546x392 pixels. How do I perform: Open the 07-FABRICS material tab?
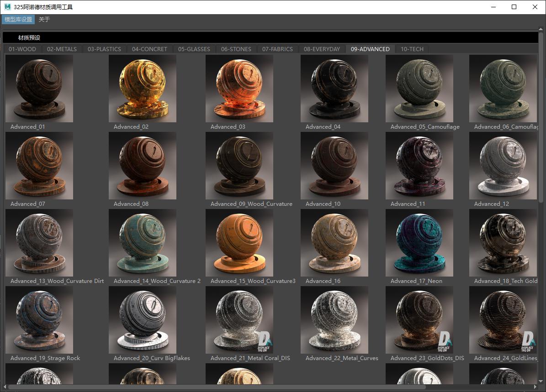click(x=277, y=49)
